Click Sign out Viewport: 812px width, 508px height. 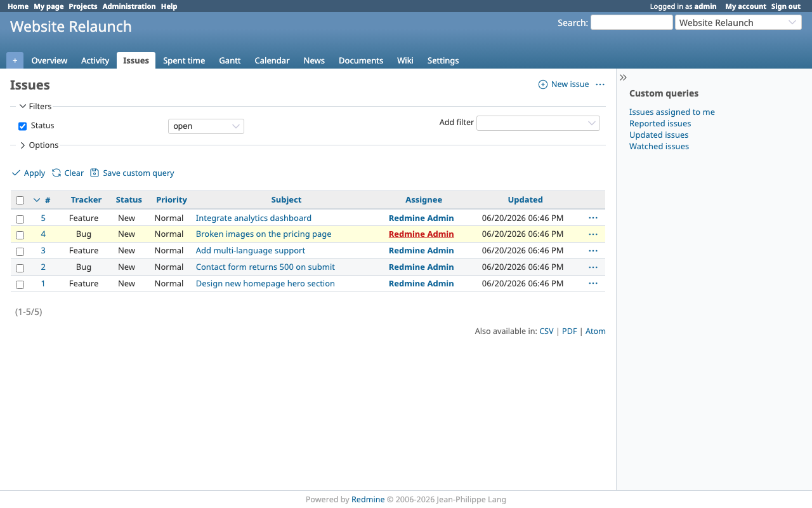pos(786,6)
